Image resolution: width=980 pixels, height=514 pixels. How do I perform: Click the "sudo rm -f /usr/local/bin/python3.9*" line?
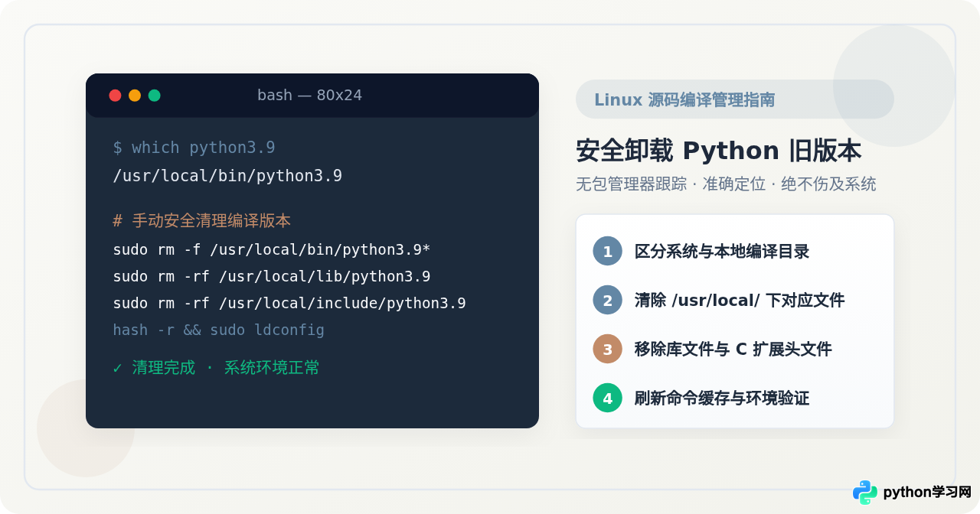pos(272,250)
